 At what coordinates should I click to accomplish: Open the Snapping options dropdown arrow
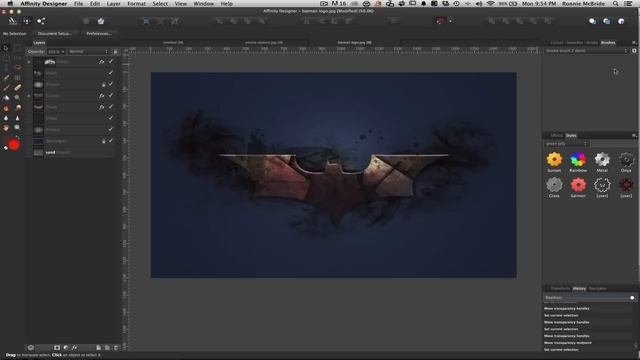click(x=450, y=21)
